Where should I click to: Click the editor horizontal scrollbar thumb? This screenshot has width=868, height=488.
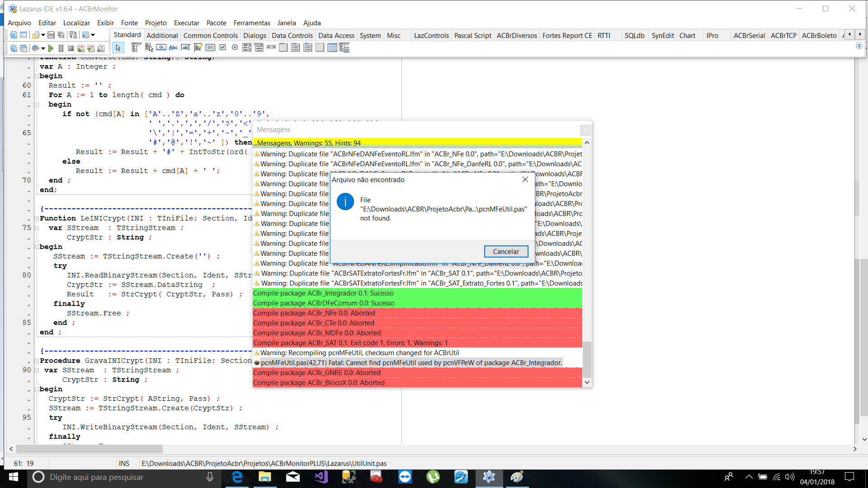point(90,449)
